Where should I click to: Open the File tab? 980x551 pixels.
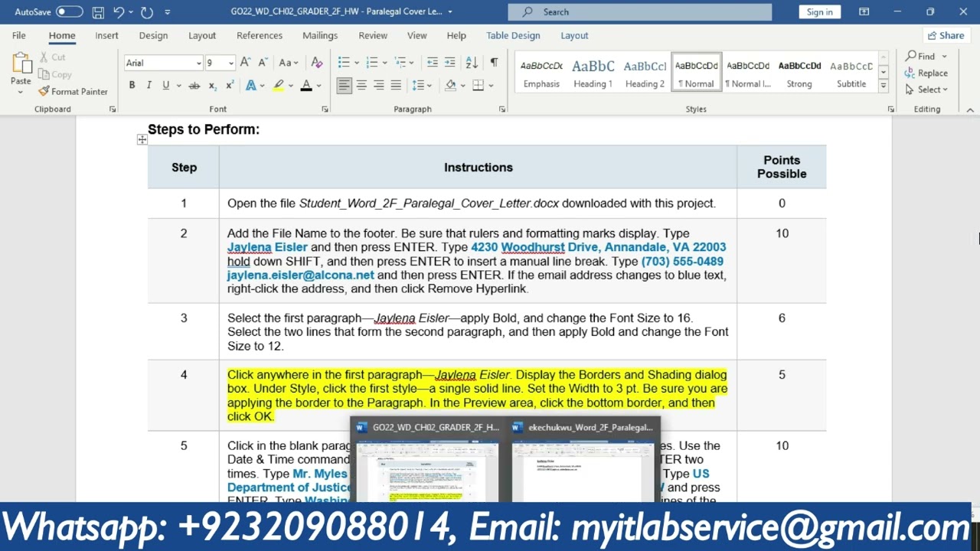[x=19, y=35]
